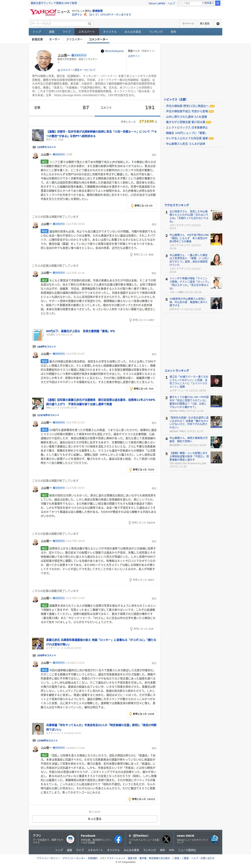Select the オリジナル navigation tab
This screenshot has height=868, width=251.
pos(110,32)
